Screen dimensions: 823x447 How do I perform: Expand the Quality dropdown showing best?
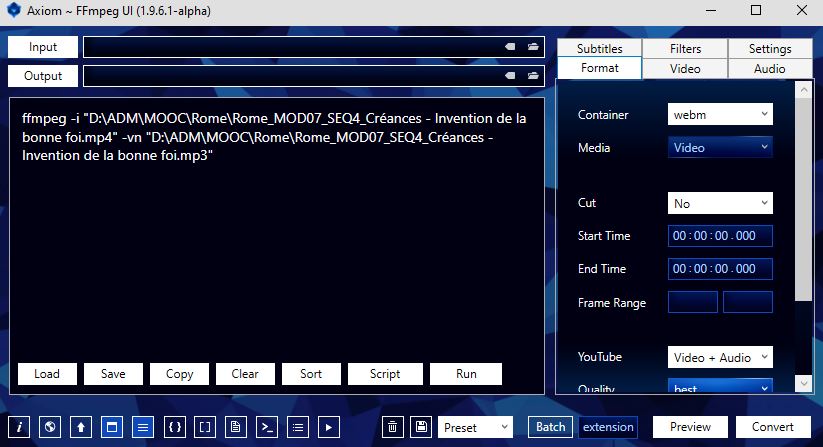tap(720, 386)
